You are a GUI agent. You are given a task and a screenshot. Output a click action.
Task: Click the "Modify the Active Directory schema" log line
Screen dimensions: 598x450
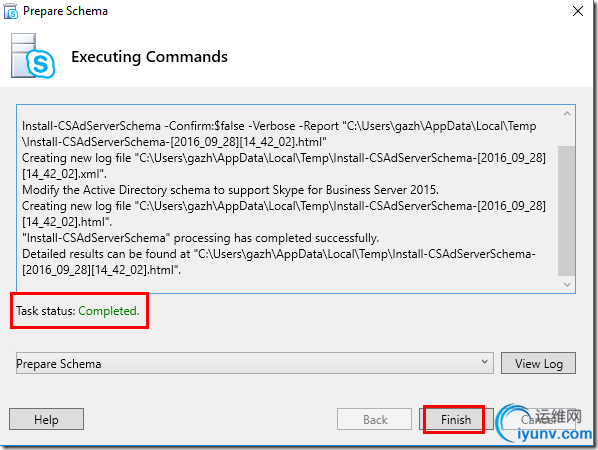(x=230, y=190)
